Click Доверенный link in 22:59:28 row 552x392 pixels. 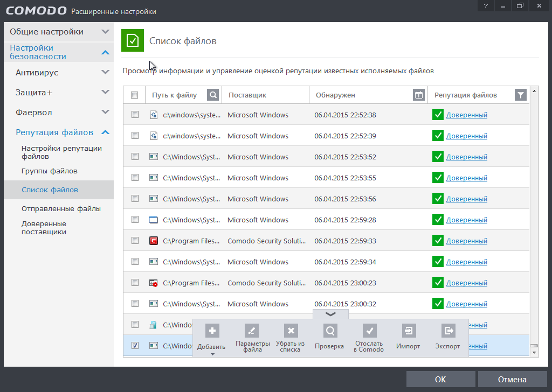466,220
